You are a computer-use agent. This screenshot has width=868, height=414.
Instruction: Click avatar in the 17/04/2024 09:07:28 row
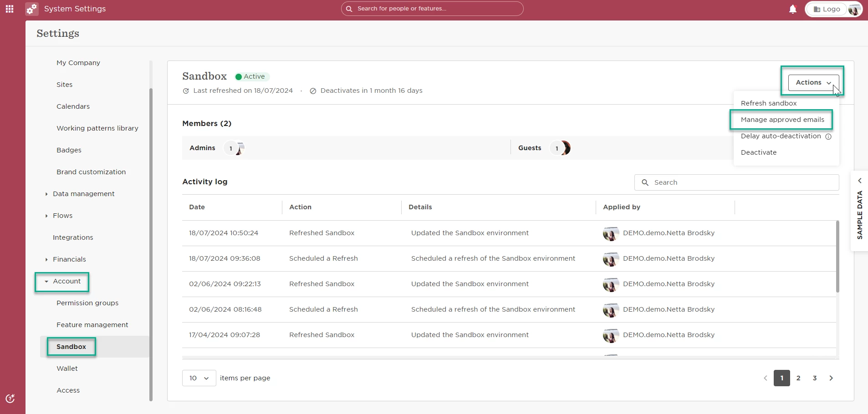pos(611,335)
